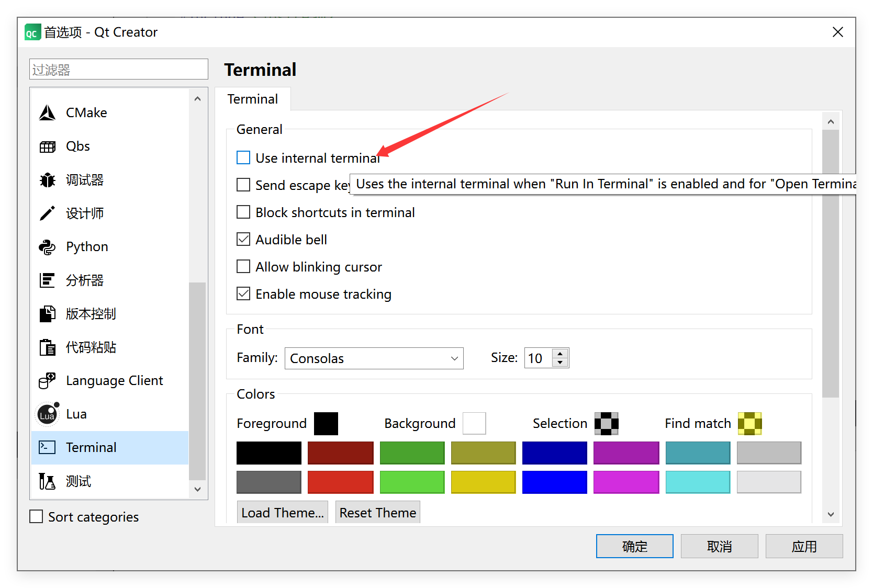Click the 测试 flask icon
Image resolution: width=873 pixels, height=588 pixels.
[47, 481]
